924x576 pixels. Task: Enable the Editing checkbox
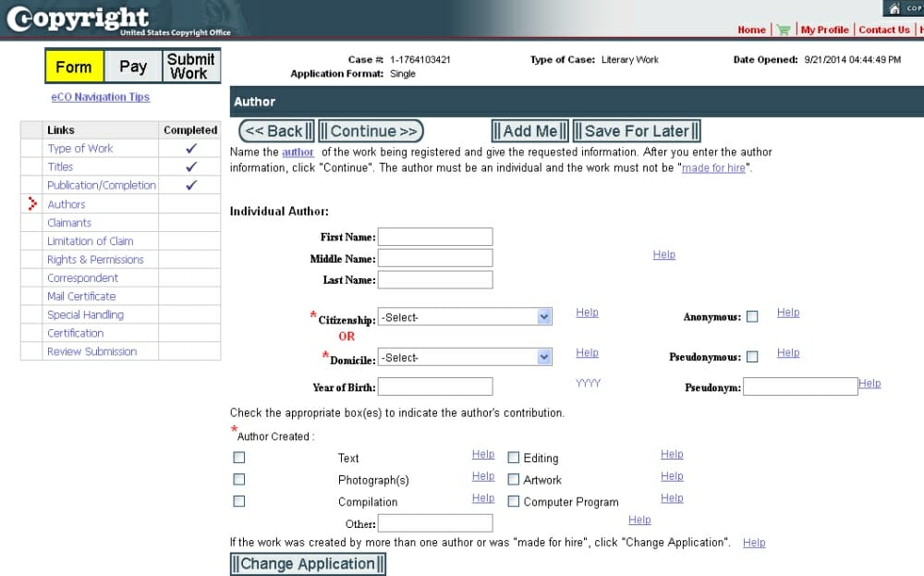(x=513, y=458)
